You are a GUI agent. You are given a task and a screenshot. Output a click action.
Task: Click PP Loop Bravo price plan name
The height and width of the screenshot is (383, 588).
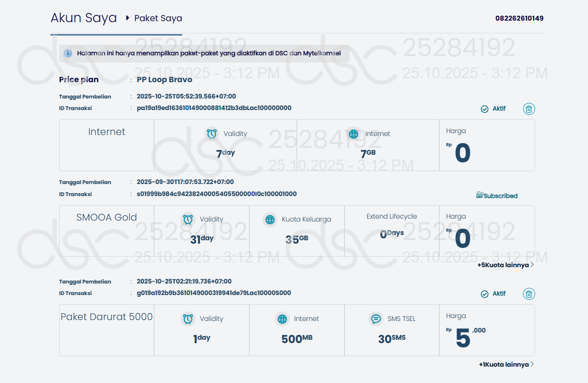[164, 80]
